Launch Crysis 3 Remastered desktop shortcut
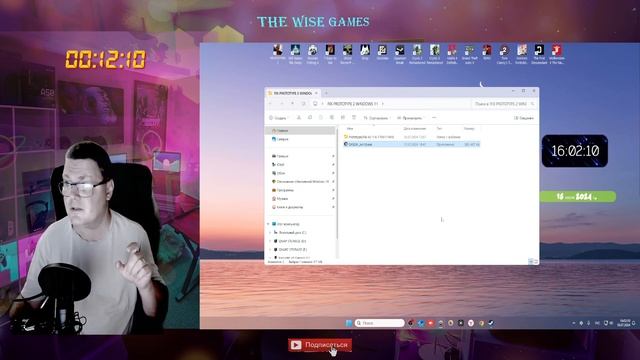 tap(435, 54)
